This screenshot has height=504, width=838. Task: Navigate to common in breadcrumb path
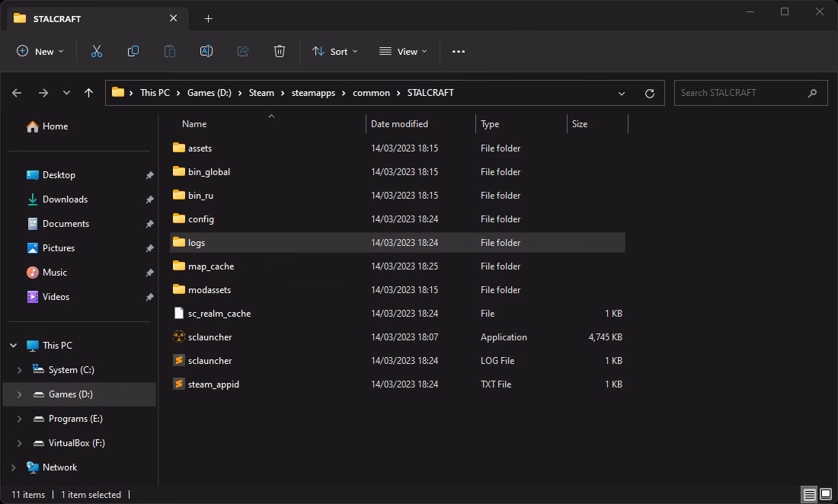point(371,93)
